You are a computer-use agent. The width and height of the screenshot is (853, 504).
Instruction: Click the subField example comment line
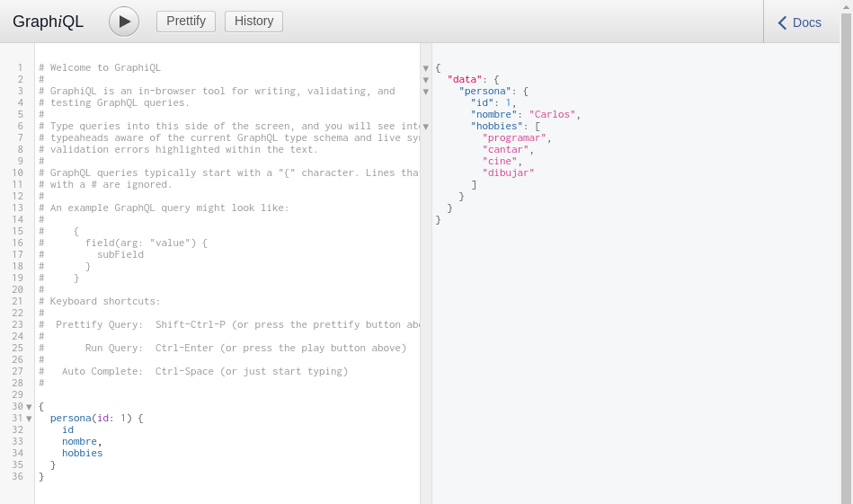tap(92, 254)
